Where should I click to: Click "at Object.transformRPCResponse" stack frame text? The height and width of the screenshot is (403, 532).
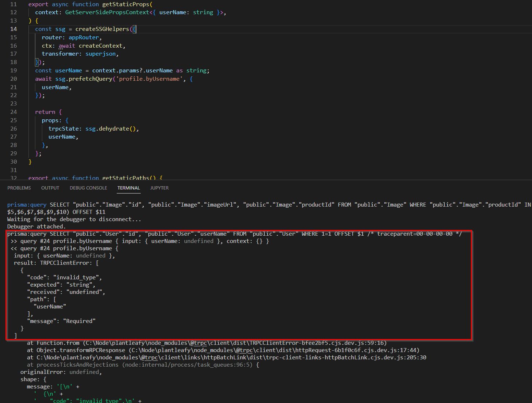(76, 350)
